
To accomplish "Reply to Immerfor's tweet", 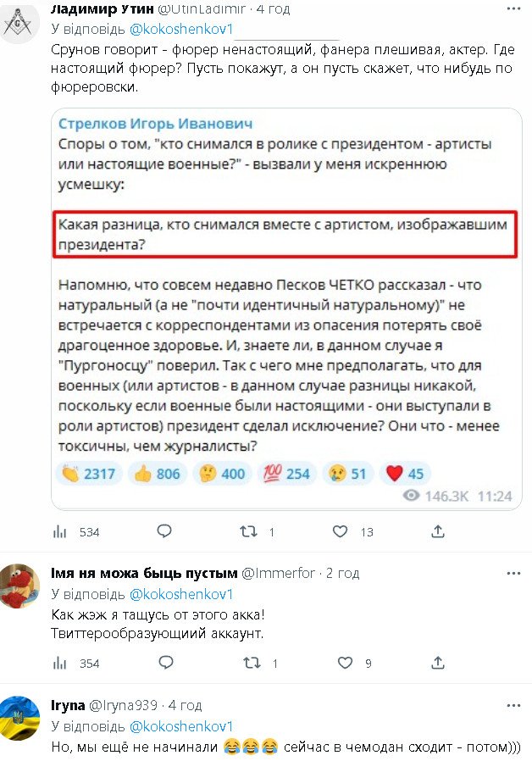I will (164, 664).
